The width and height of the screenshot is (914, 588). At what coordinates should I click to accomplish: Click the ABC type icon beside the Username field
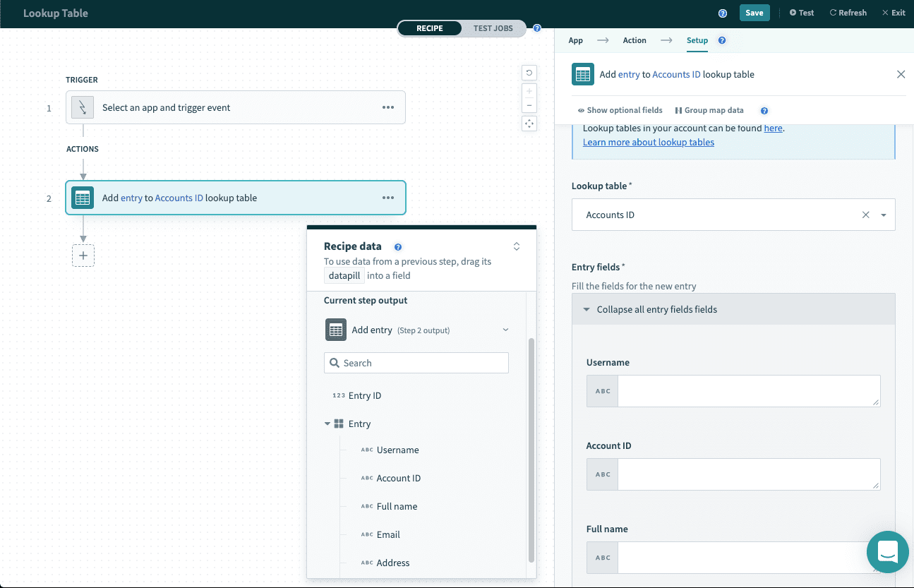[x=601, y=390]
